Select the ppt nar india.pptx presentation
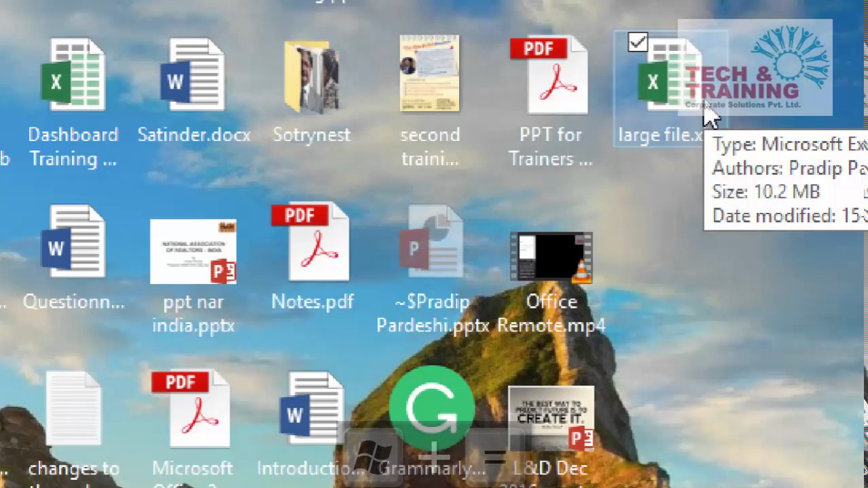 [x=193, y=251]
